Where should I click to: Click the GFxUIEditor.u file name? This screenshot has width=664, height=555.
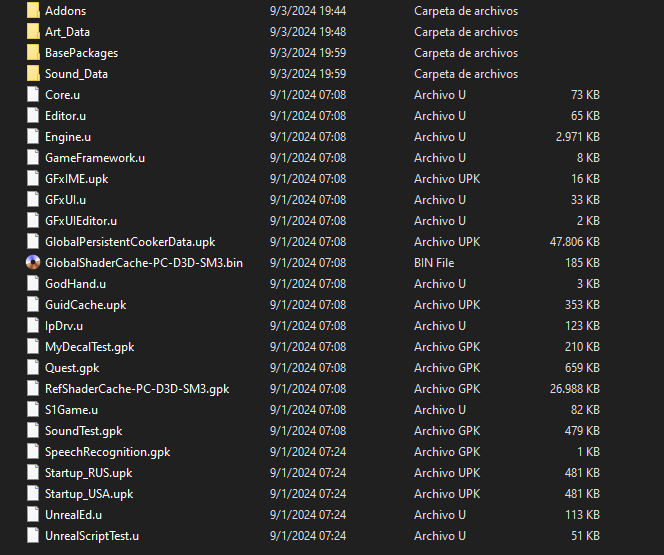81,220
